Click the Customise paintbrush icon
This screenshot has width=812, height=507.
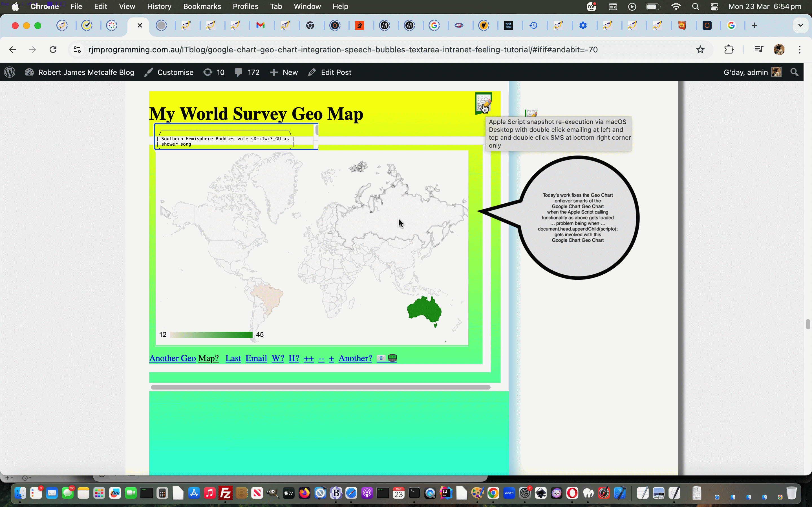tap(149, 72)
